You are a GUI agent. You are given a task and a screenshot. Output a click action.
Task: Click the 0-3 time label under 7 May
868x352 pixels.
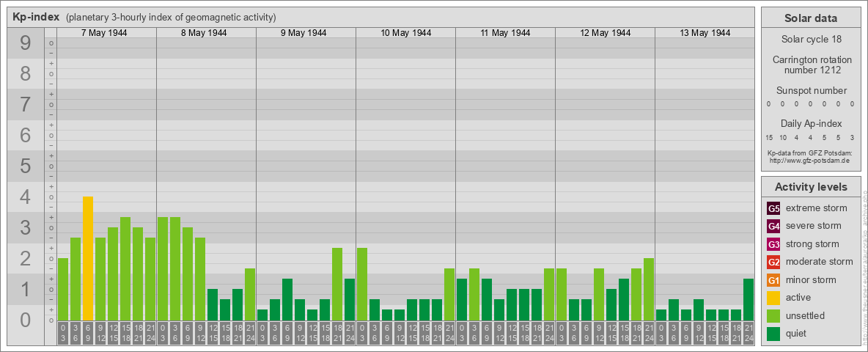[63, 333]
